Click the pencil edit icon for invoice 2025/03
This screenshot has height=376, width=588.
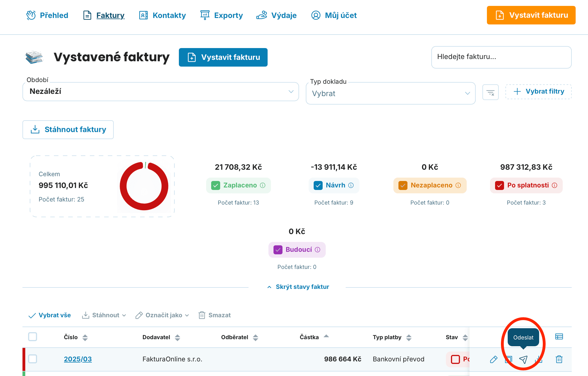click(x=494, y=359)
